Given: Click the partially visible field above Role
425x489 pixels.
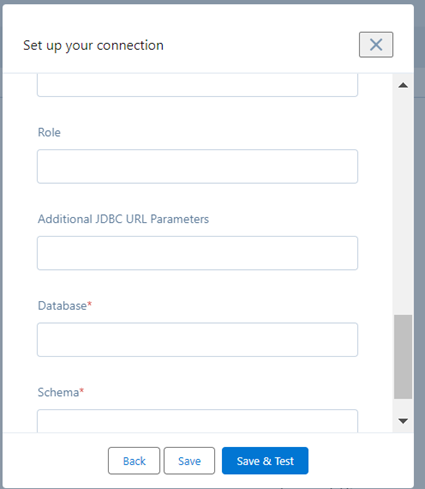Looking at the screenshot, I should click(x=197, y=85).
